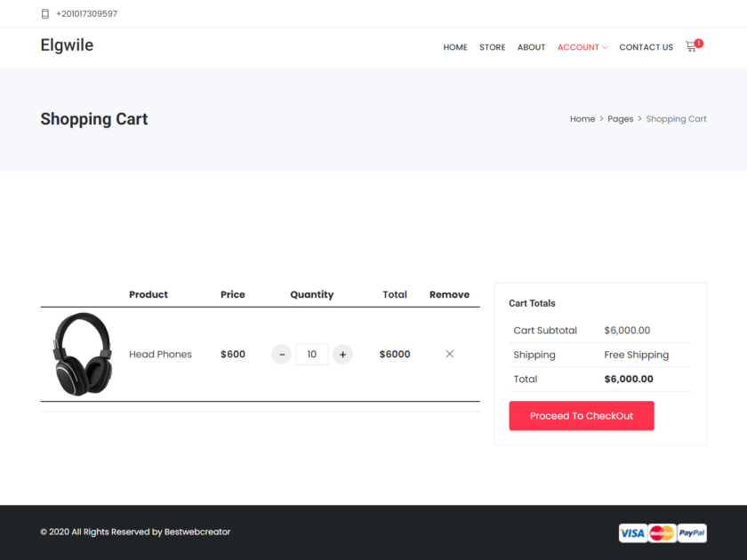Click the headphones product image
This screenshot has height=560, width=747.
click(x=81, y=354)
